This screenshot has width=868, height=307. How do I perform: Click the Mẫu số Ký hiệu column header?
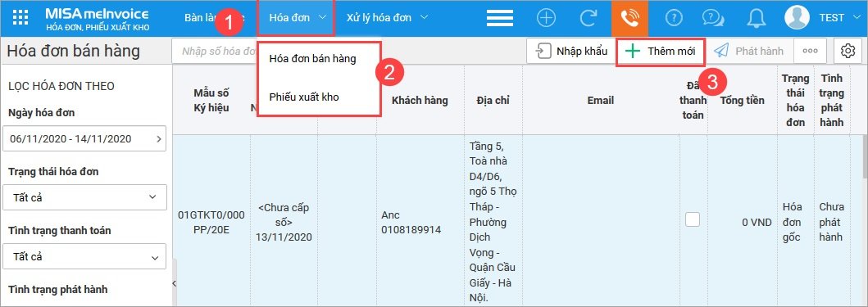click(x=211, y=100)
